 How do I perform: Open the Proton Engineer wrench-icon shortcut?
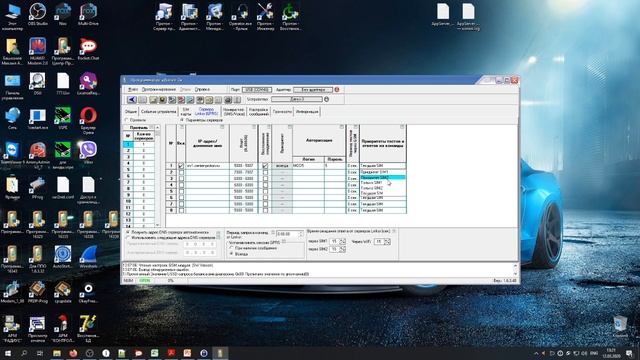pos(265,16)
